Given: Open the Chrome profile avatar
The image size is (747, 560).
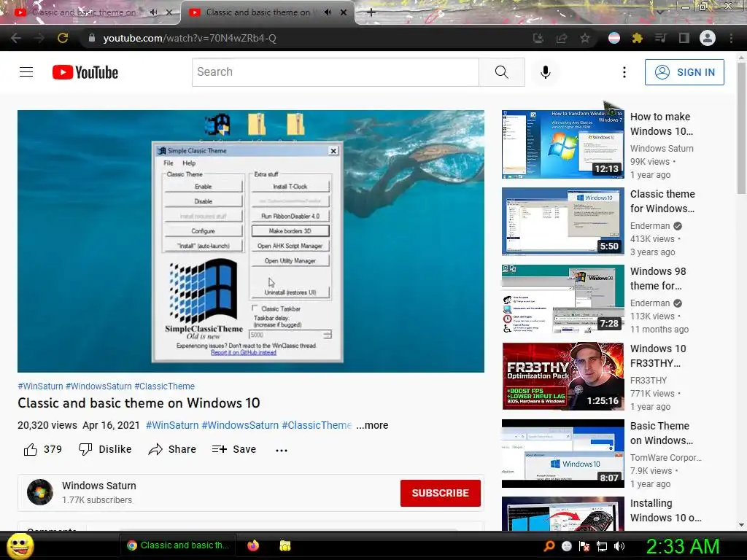Looking at the screenshot, I should point(708,38).
